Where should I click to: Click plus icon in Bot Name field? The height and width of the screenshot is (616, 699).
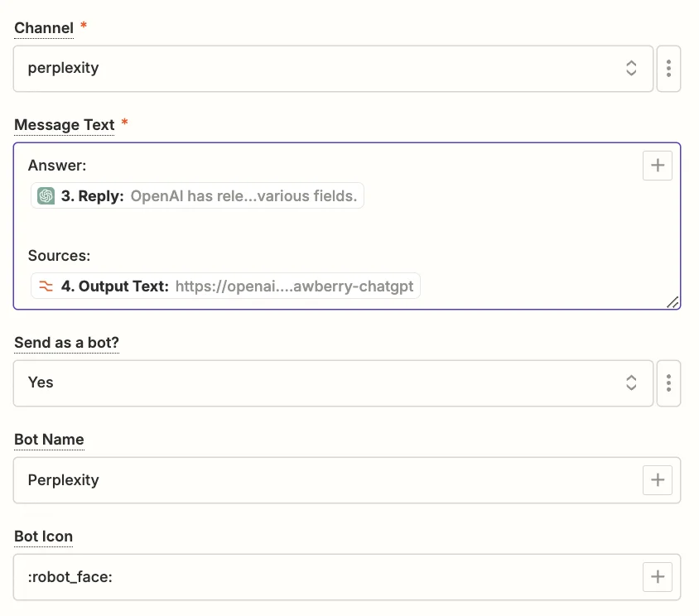(657, 480)
